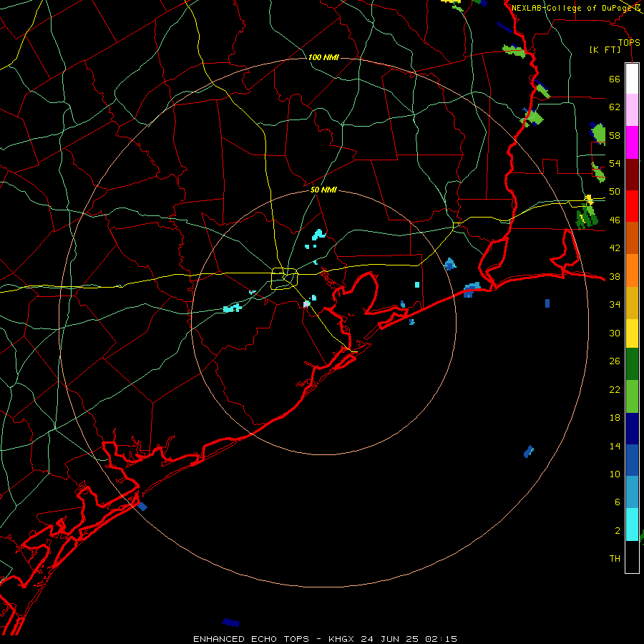This screenshot has width=644, height=644.
Task: Click the legend value "62"
Action: (615, 107)
